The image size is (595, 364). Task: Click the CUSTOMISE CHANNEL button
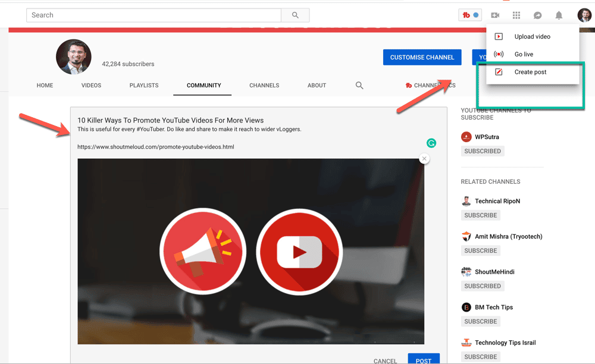422,57
